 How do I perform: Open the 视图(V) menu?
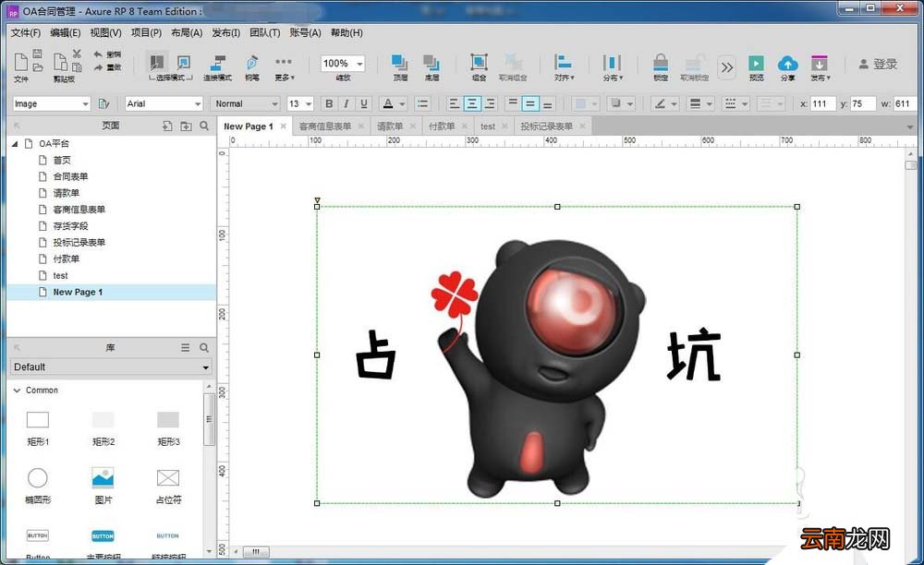[105, 33]
